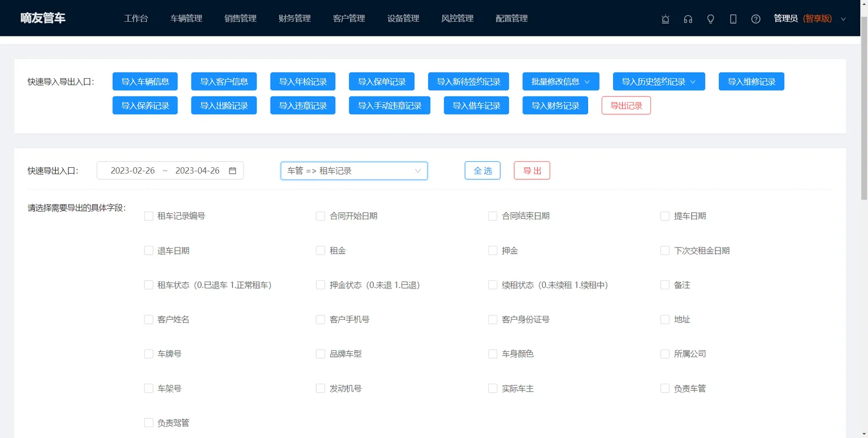The width and height of the screenshot is (868, 438).
Task: Click the 嘀友管车 logo
Action: tap(43, 18)
